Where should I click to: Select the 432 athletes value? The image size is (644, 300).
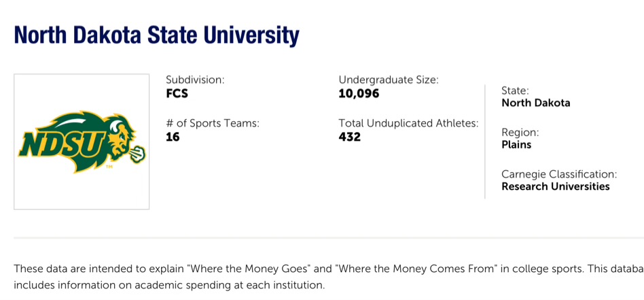(x=350, y=137)
